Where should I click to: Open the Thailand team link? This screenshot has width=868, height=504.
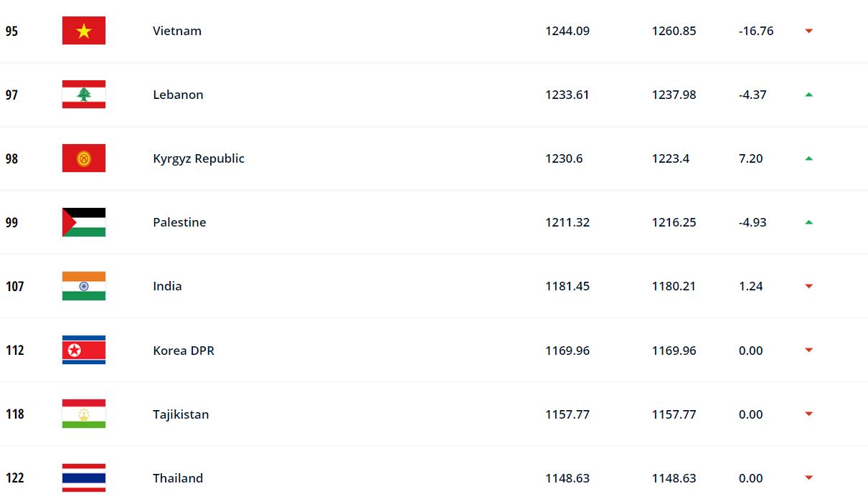(178, 478)
